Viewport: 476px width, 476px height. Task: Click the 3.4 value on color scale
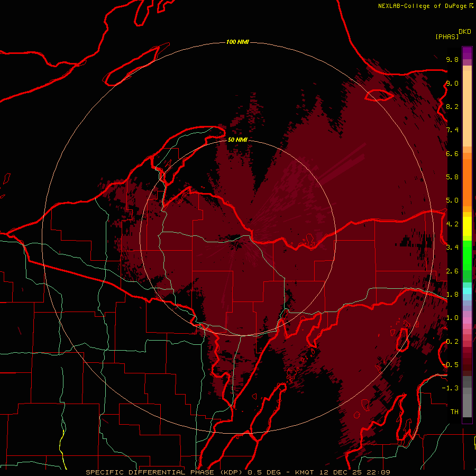(452, 247)
